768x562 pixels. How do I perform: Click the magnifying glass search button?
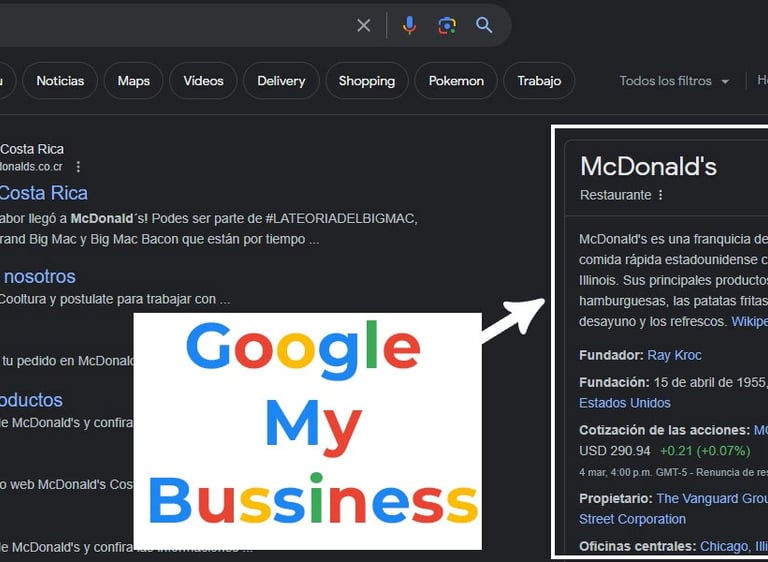point(484,25)
